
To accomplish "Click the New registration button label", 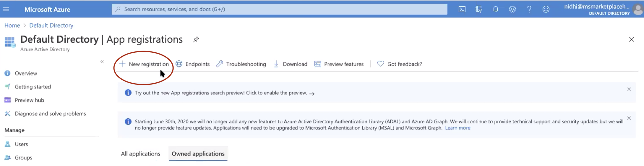I will 149,64.
